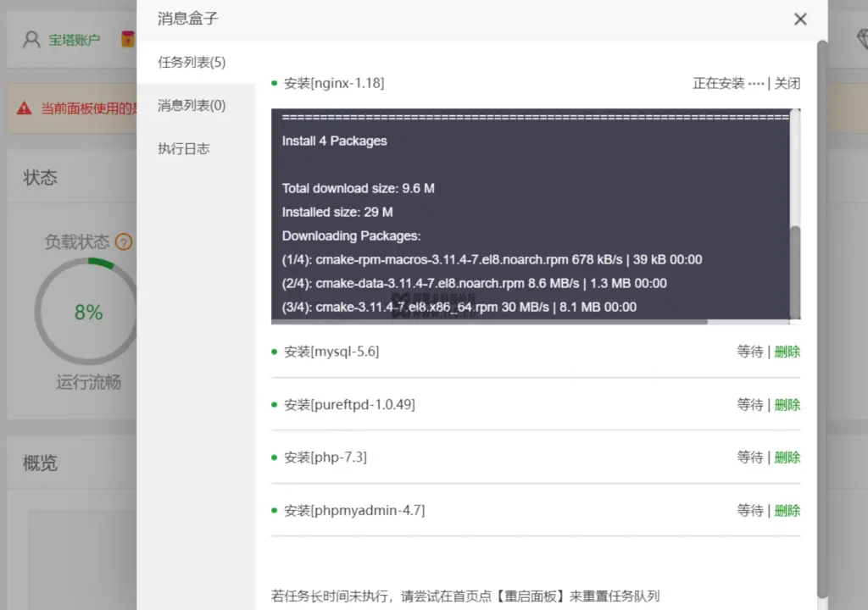Viewport: 868px width, 610px height.
Task: Click the 等待 status of the mysql-5.6 task
Action: coord(750,352)
